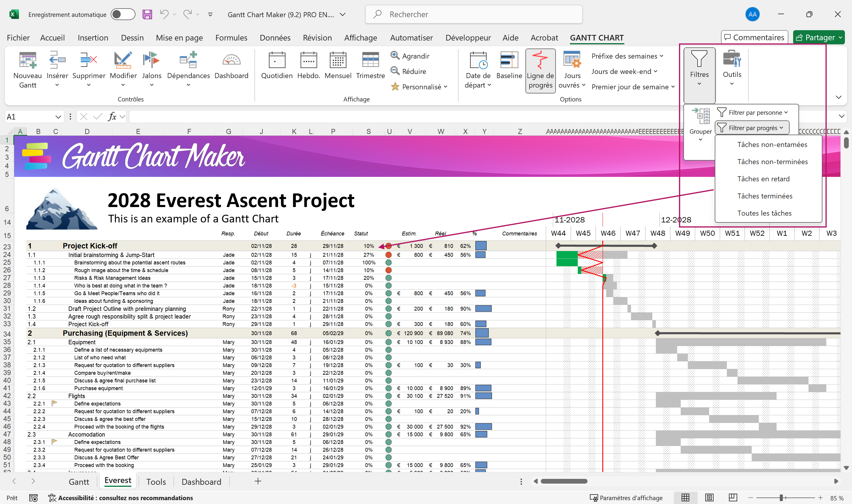Open the Outils toolbox icon
Viewport: 852px width, 504px height.
(x=732, y=60)
